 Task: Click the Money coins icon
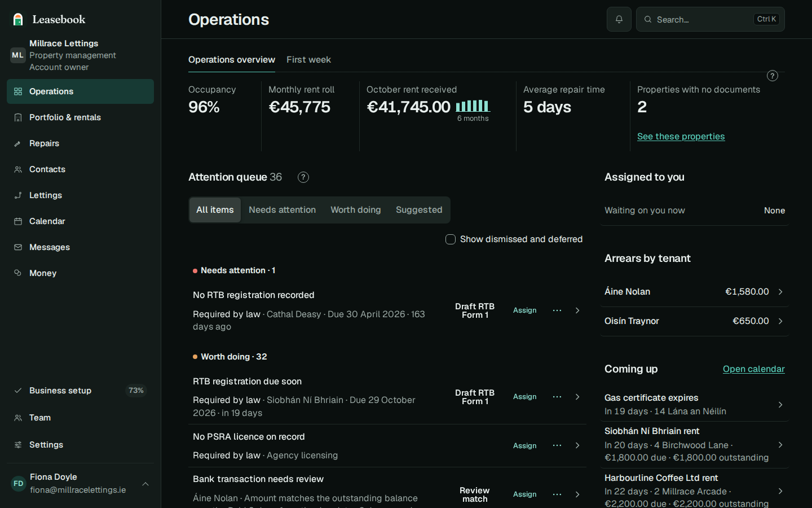18,273
